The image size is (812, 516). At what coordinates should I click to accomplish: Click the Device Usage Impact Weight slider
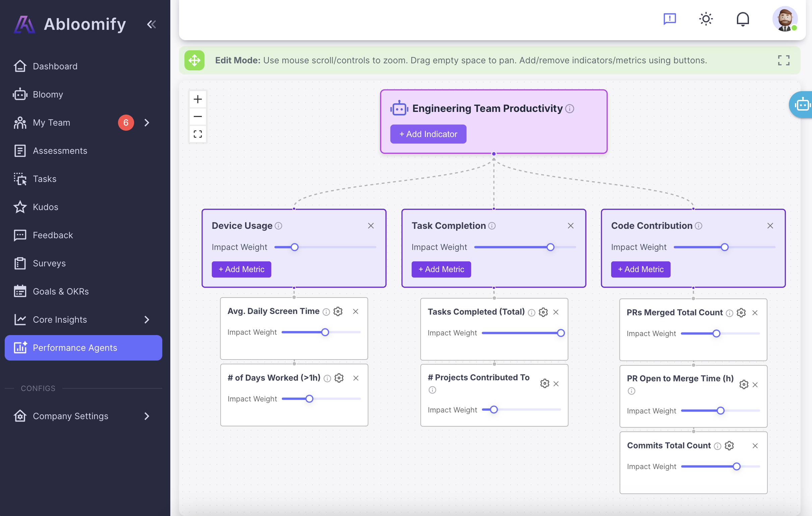(x=294, y=247)
